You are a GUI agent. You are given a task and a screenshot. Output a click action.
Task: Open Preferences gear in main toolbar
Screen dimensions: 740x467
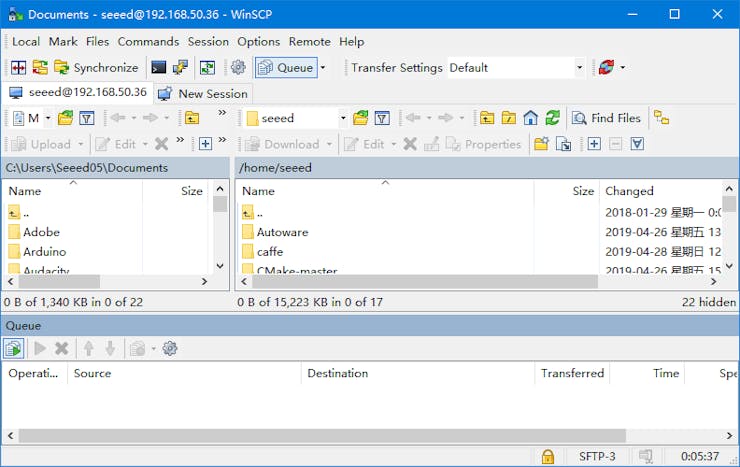pyautogui.click(x=238, y=68)
